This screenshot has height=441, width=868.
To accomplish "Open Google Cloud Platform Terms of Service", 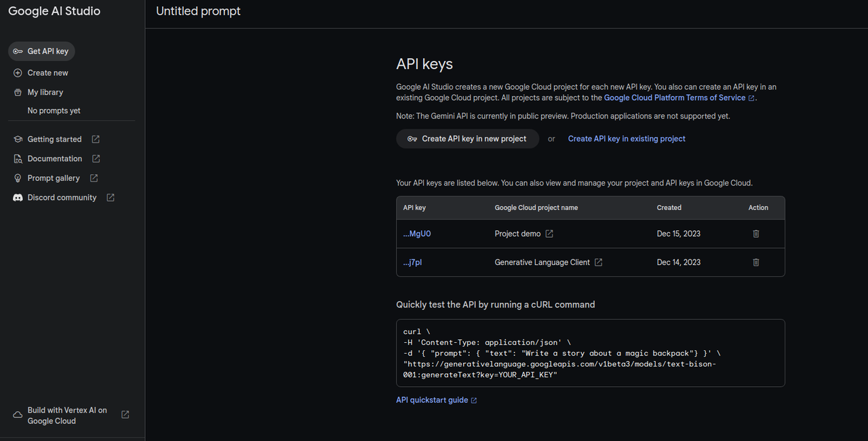I will pyautogui.click(x=675, y=98).
